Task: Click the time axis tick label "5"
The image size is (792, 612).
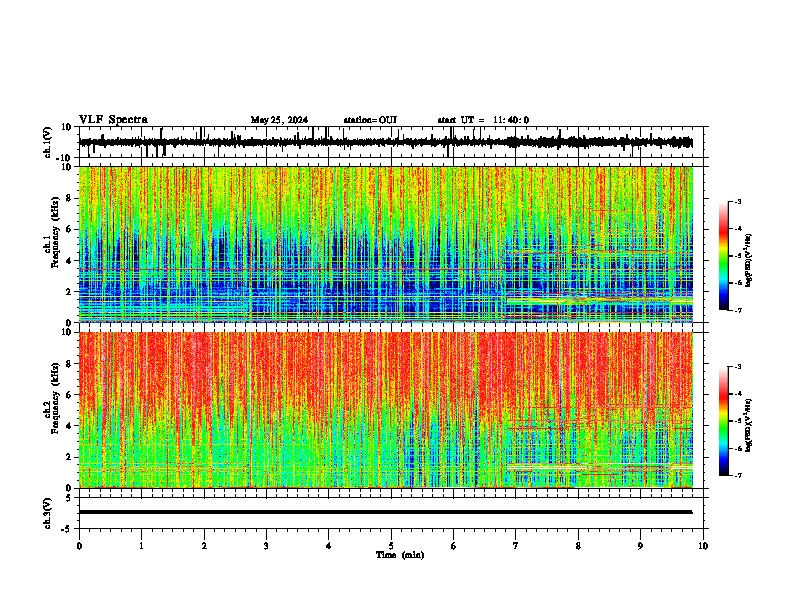Action: tap(391, 546)
